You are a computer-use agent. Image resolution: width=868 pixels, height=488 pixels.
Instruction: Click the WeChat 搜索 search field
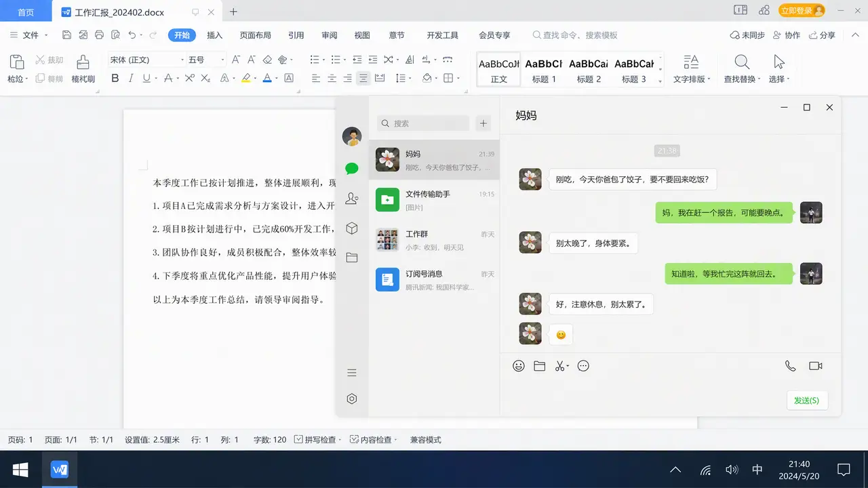point(423,123)
